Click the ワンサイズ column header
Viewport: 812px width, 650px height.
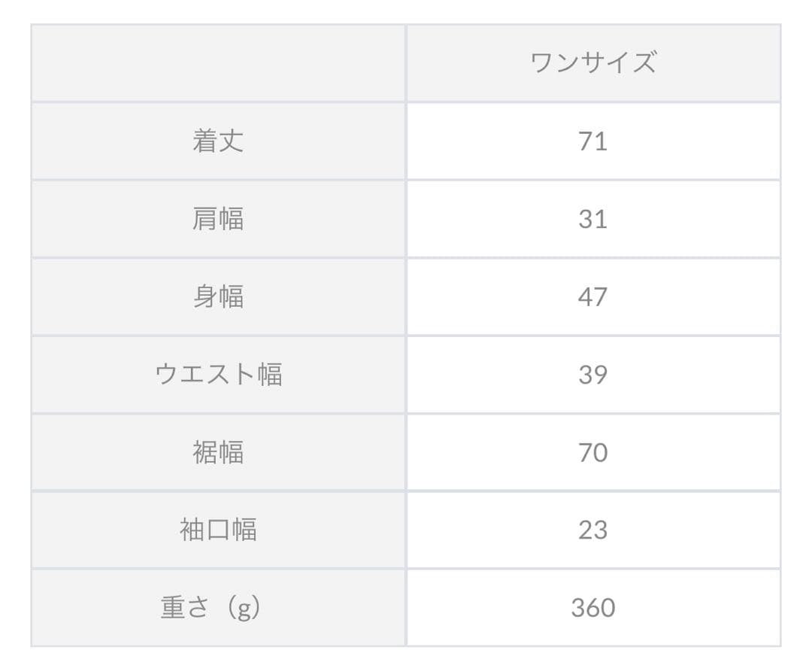[592, 62]
